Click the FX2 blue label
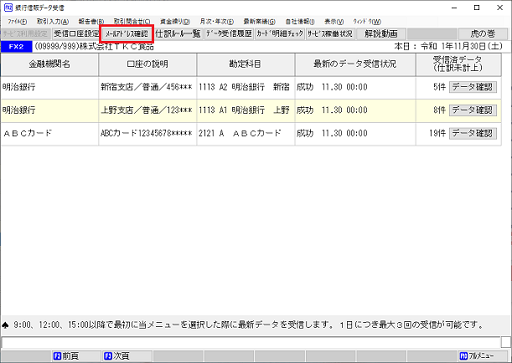512x363 pixels. point(16,47)
